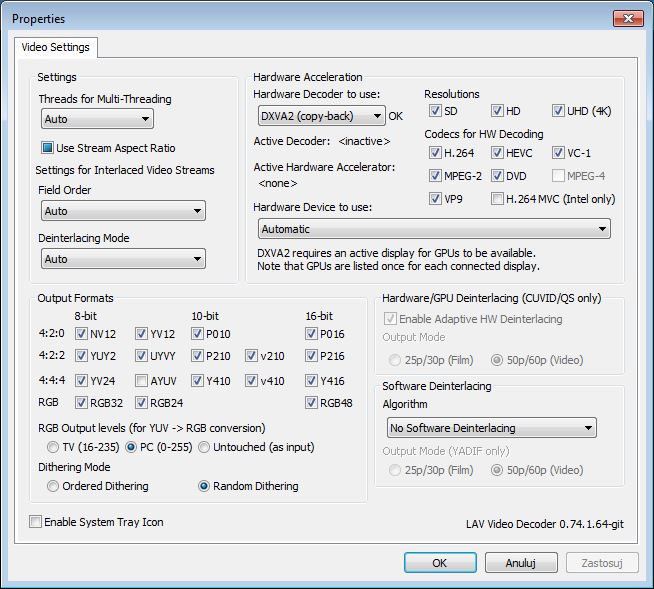Select Ordered Dithering mode
The image size is (654, 589).
click(x=53, y=486)
